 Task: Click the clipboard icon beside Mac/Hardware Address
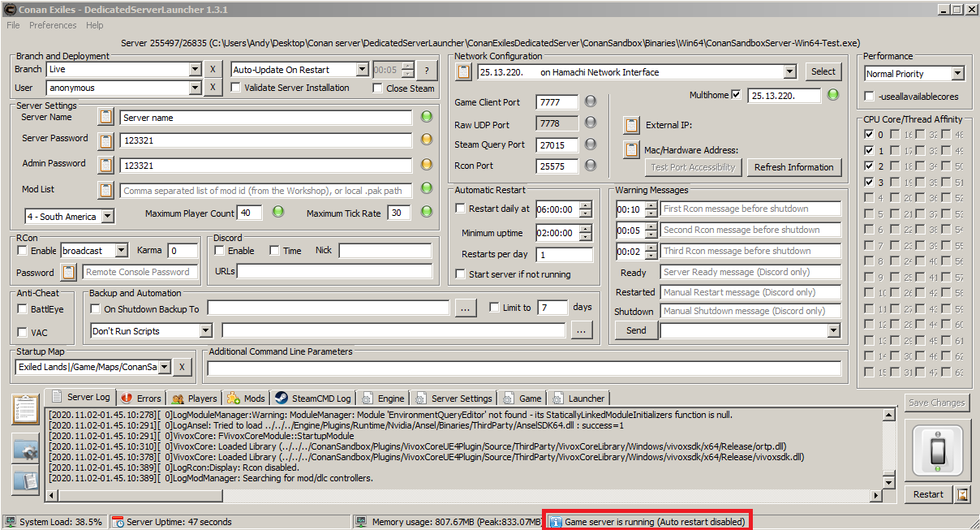coord(631,150)
